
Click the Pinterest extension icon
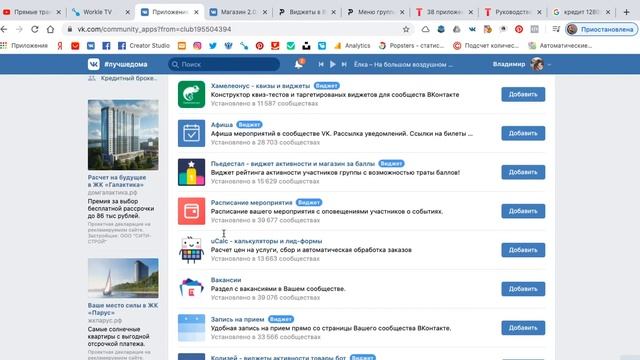point(519,29)
